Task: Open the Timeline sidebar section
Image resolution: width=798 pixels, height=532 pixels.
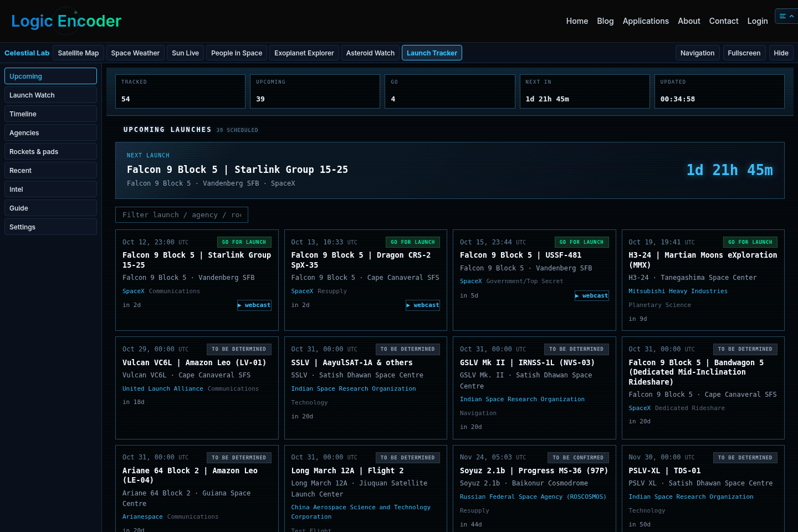Action: click(x=50, y=114)
